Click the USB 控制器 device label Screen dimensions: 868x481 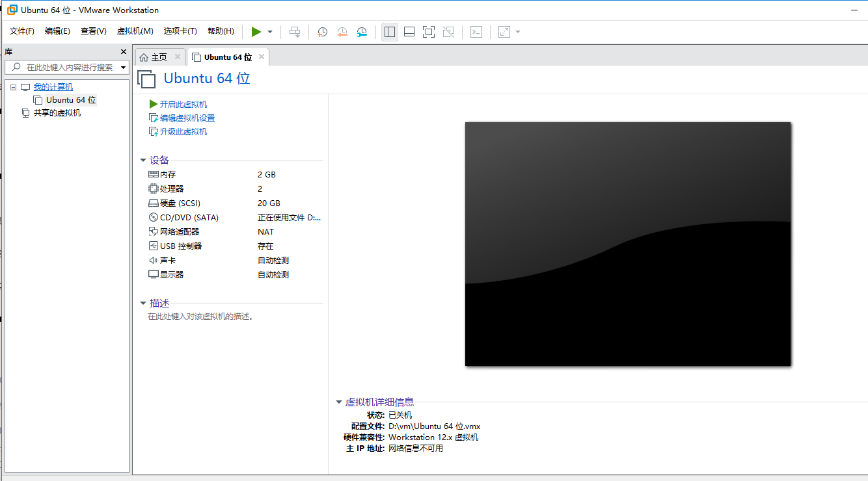[x=181, y=246]
